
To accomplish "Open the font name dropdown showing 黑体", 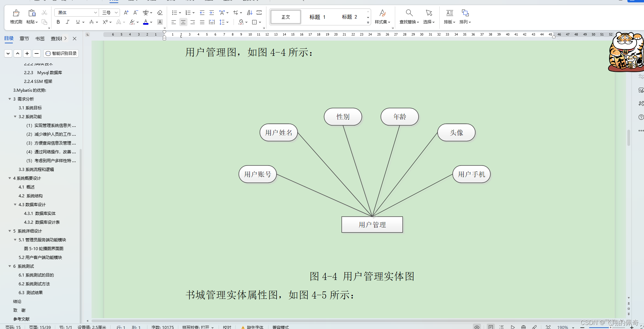I will click(95, 13).
